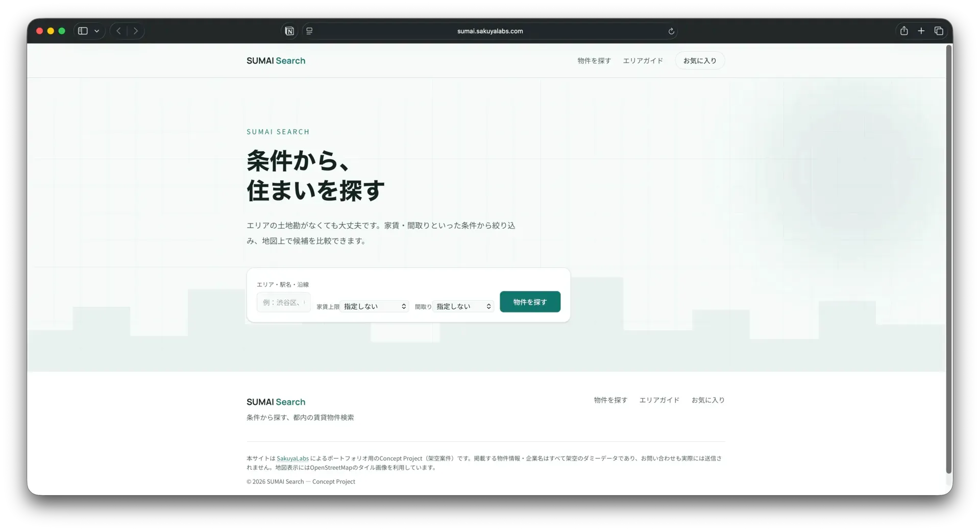Go forward with the right arrow
The width and height of the screenshot is (980, 531).
click(x=136, y=31)
